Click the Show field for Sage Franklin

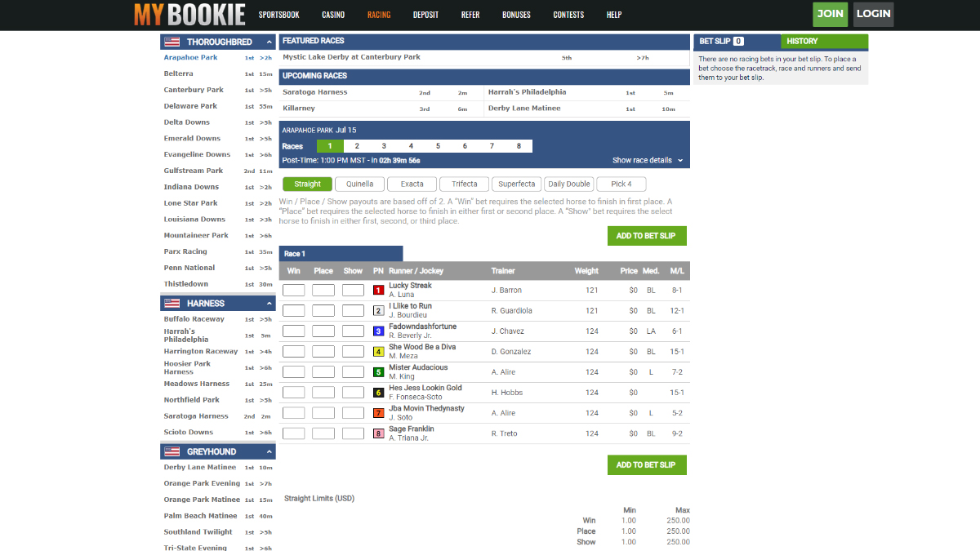[353, 433]
